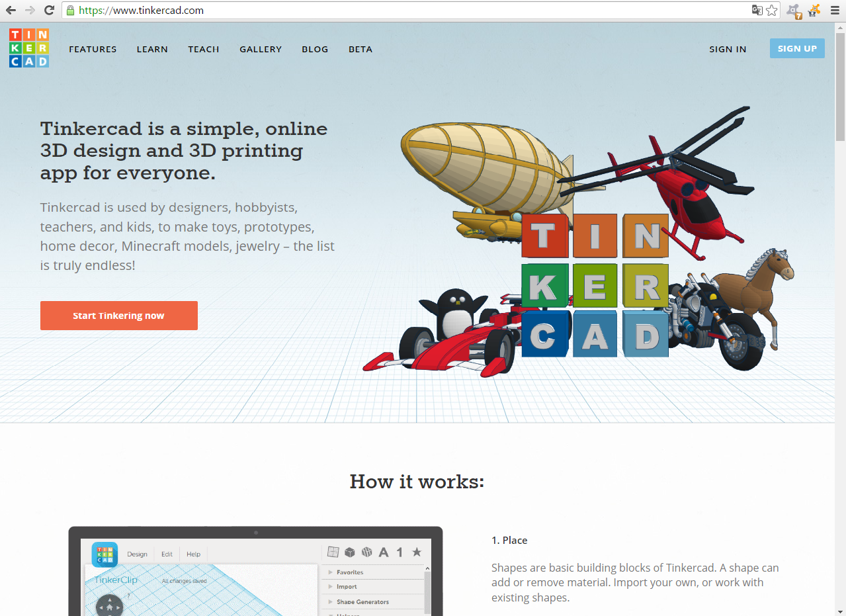Click the Tinkercad logo in the top-left corner
Screen dimensions: 846x616
pyautogui.click(x=28, y=48)
